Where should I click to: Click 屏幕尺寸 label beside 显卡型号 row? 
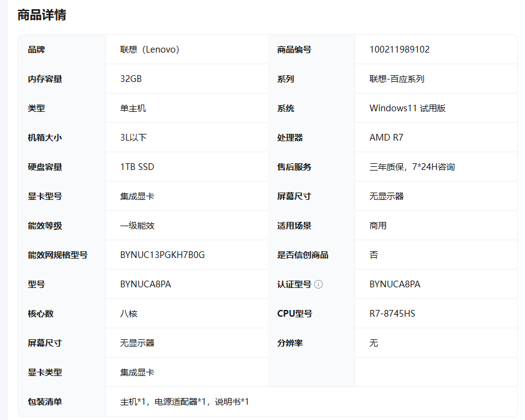(294, 196)
